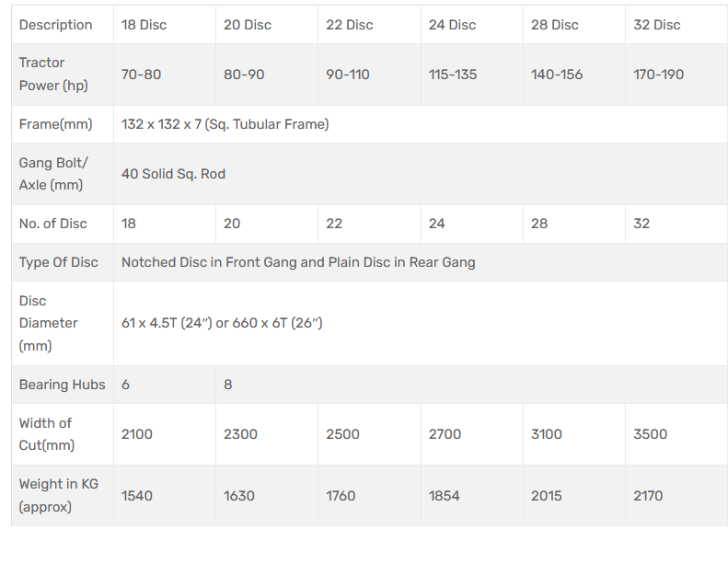Click the 24 Disc column header
Image resolution: width=728 pixels, height=587 pixels.
[452, 25]
